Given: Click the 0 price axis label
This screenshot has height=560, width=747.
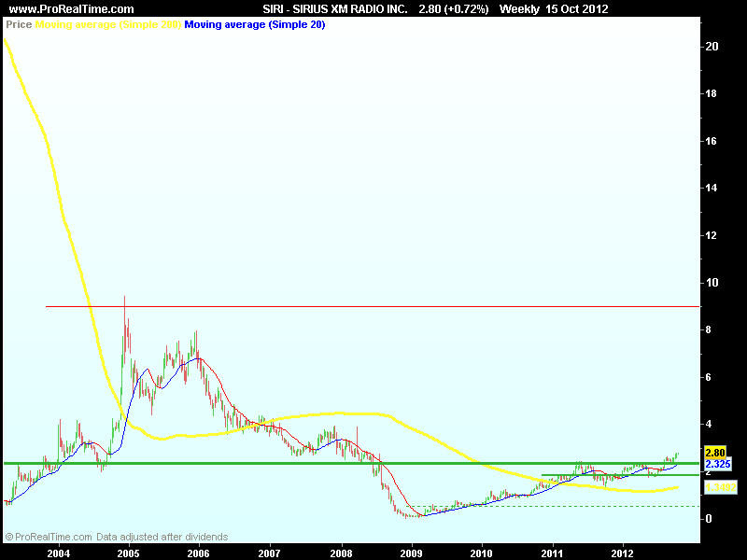Looking at the screenshot, I should [709, 519].
